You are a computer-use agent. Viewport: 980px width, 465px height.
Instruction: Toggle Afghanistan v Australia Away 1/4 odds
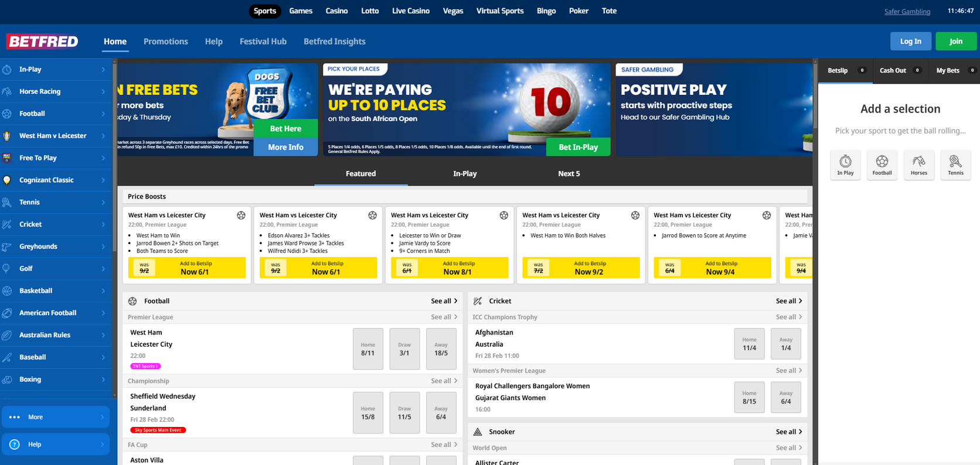785,344
